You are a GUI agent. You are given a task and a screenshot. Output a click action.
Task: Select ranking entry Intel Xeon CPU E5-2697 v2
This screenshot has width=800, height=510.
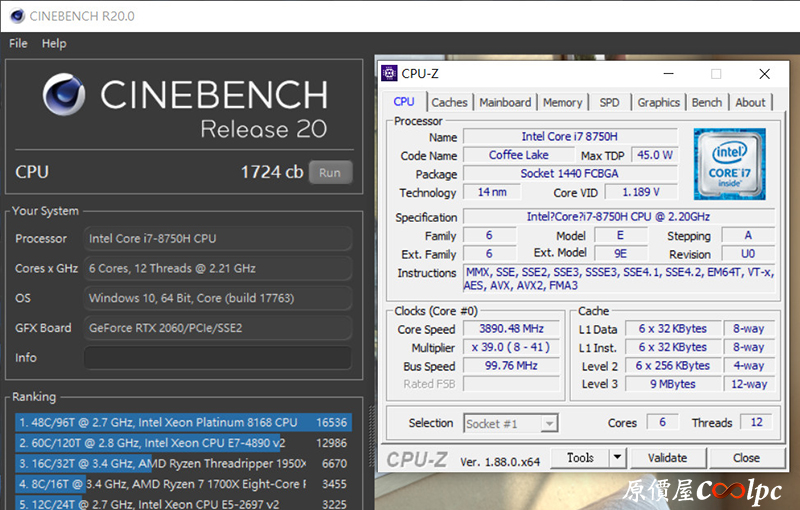(x=183, y=504)
